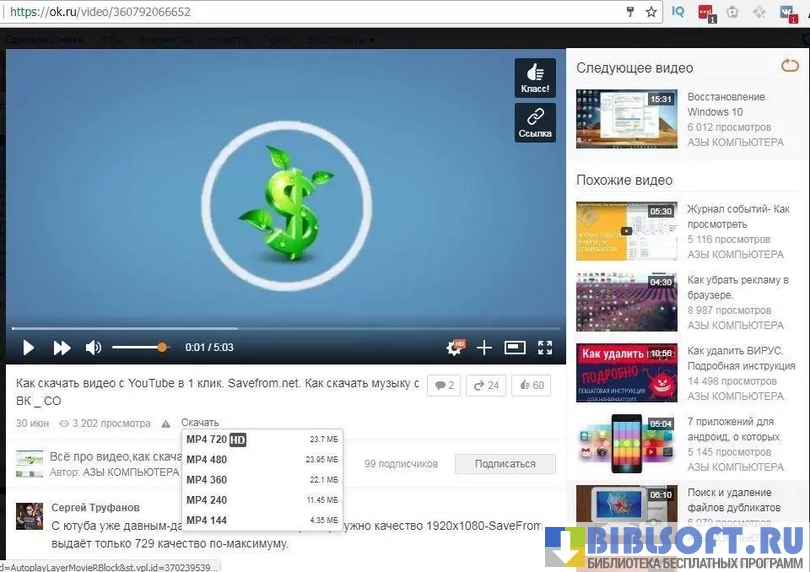The width and height of the screenshot is (810, 572).
Task: Click the Ссылка link icon button
Action: tap(535, 123)
